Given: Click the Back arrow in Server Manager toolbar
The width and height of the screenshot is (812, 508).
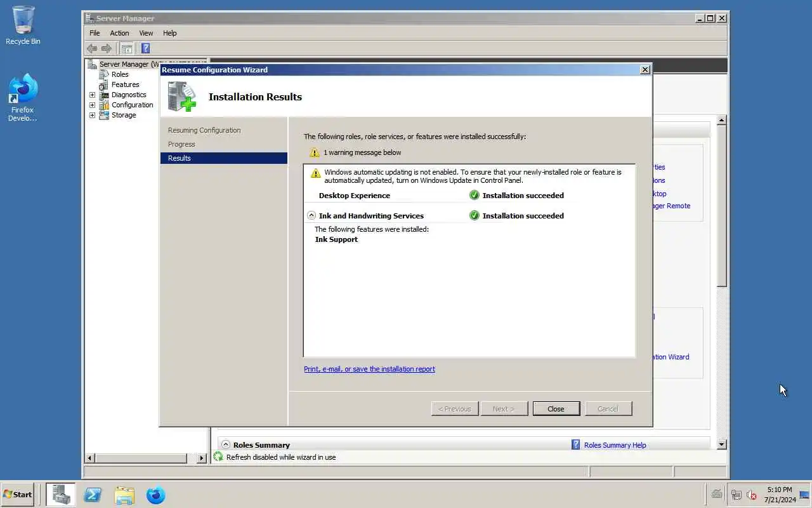Looking at the screenshot, I should tap(92, 48).
